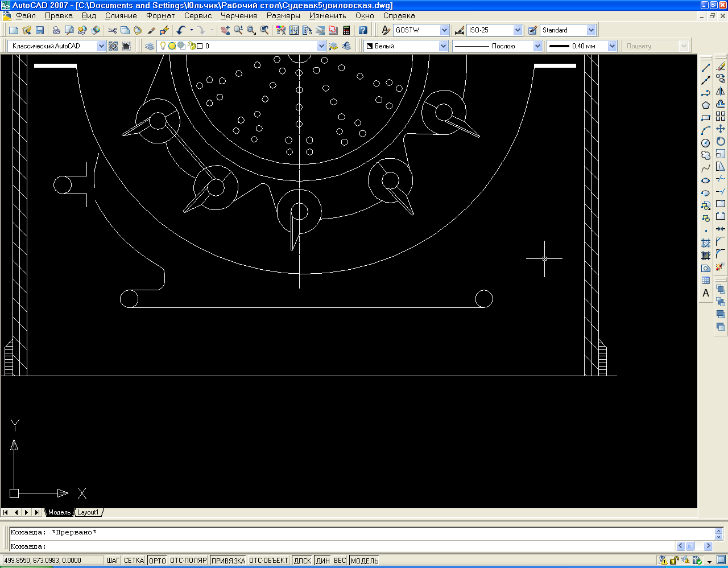Choose the Erase tool
The image size is (728, 568).
pos(721,67)
